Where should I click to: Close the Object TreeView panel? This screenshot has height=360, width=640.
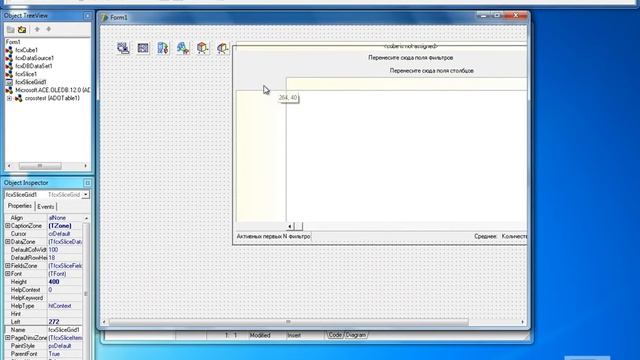[x=87, y=16]
